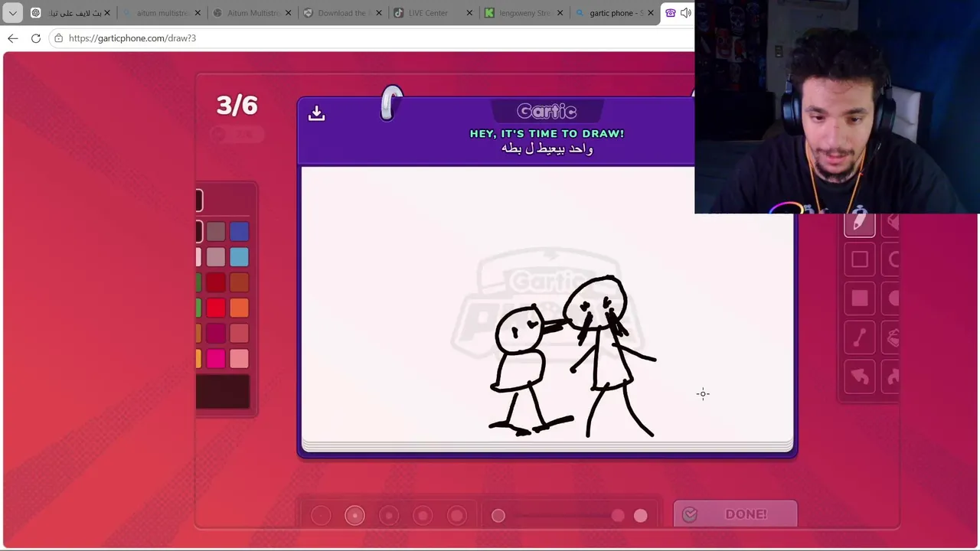Image resolution: width=980 pixels, height=551 pixels.
Task: Pick the salmon rose color swatch
Action: click(239, 333)
